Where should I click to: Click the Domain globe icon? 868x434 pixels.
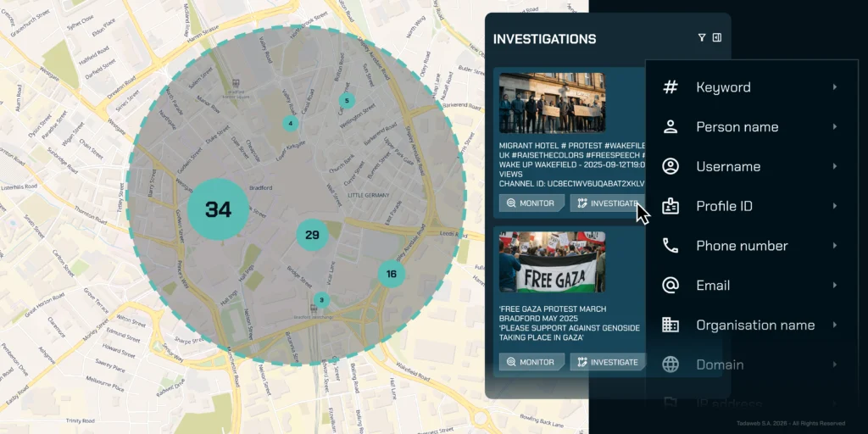pos(670,364)
